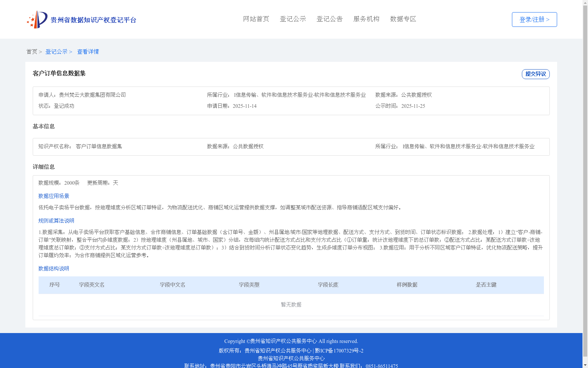The height and width of the screenshot is (368, 588).
Task: Click data scale value 2000条
Action: click(x=72, y=183)
